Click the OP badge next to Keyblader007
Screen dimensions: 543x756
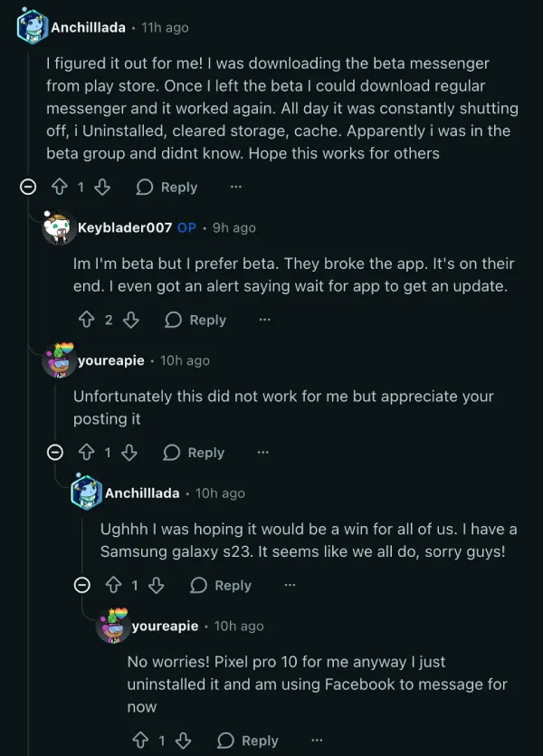[186, 228]
